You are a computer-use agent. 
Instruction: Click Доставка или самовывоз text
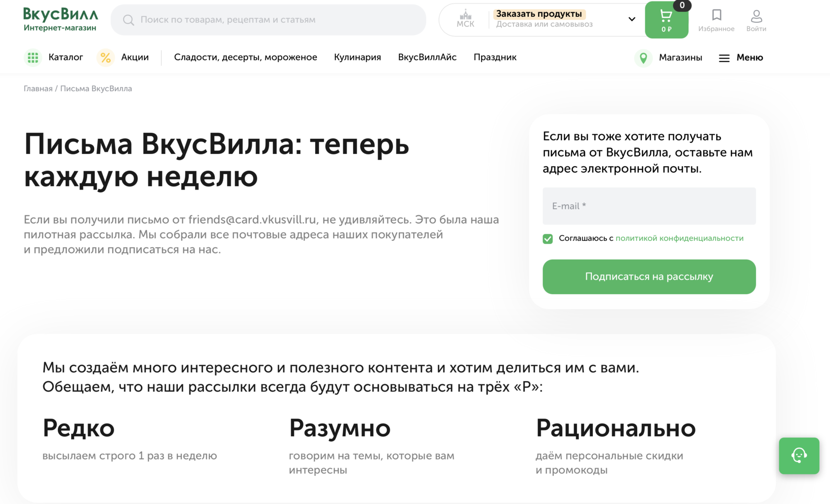(x=544, y=24)
